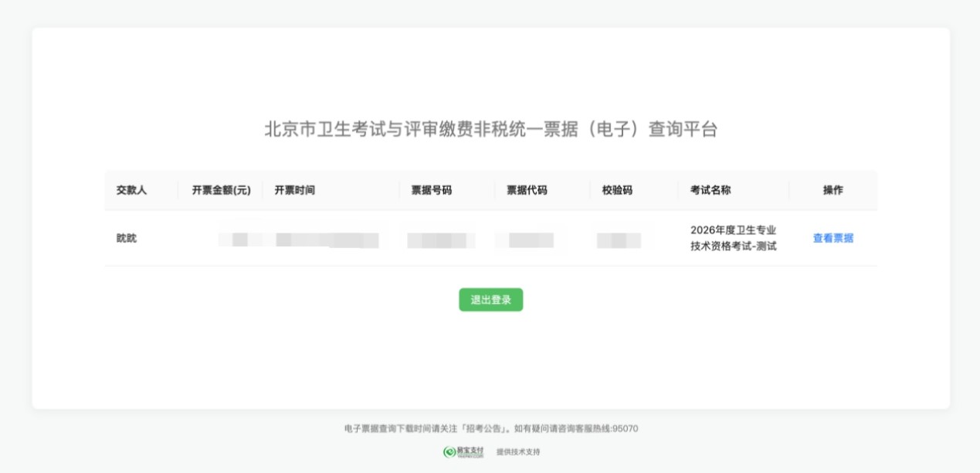Select the 操作 column header
The image size is (980, 473).
[x=832, y=190]
